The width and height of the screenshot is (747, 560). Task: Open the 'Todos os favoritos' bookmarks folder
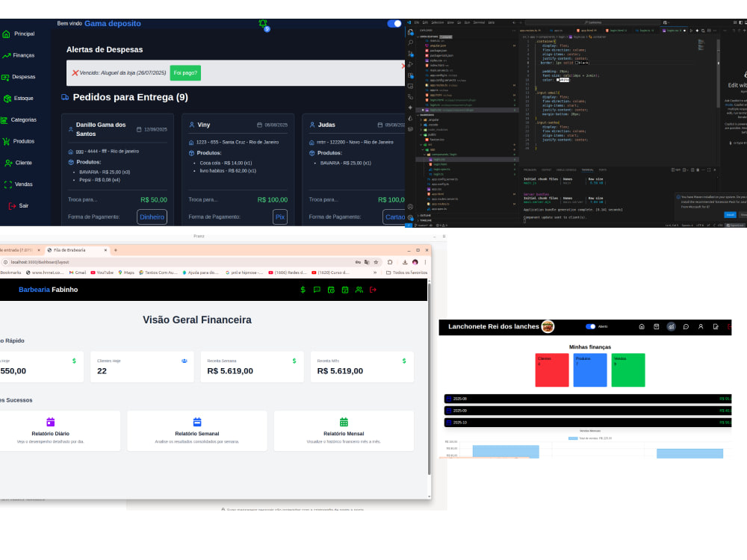click(406, 273)
